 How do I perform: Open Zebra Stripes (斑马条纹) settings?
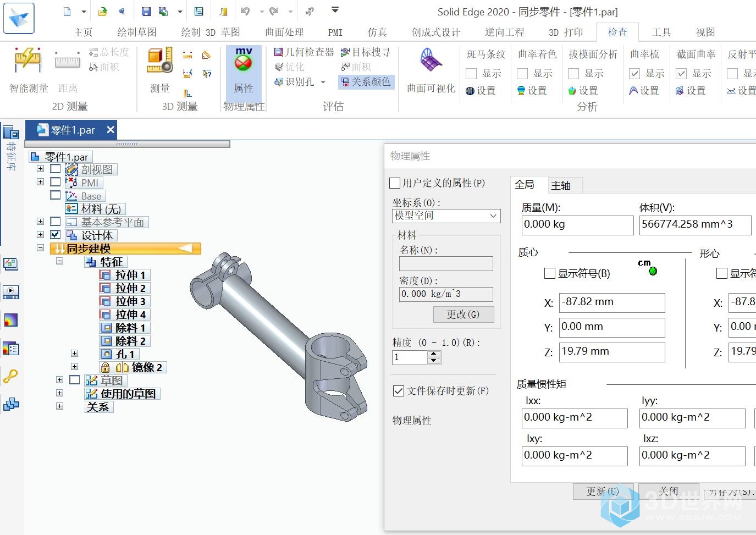481,91
